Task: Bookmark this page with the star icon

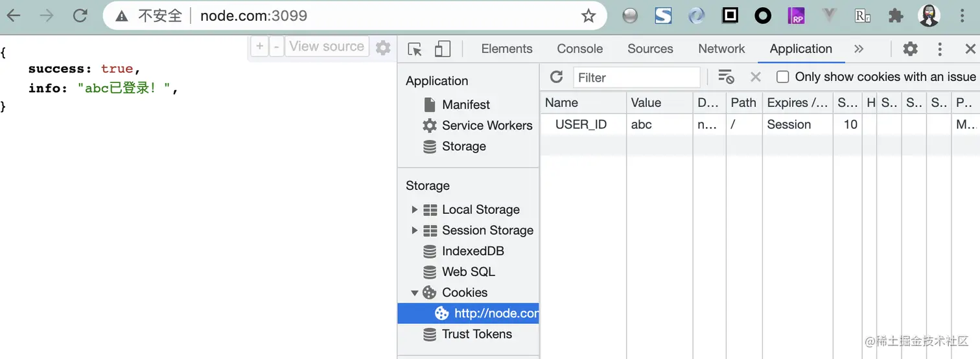Action: coord(588,16)
